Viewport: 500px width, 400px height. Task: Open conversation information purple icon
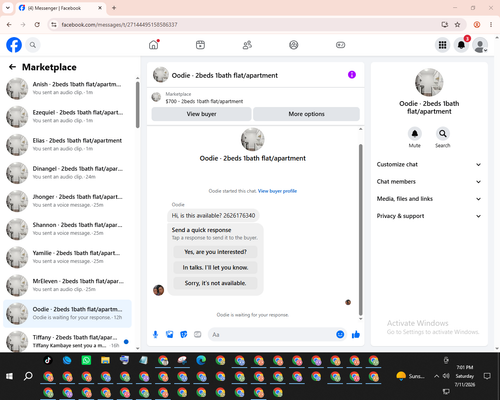click(x=352, y=75)
